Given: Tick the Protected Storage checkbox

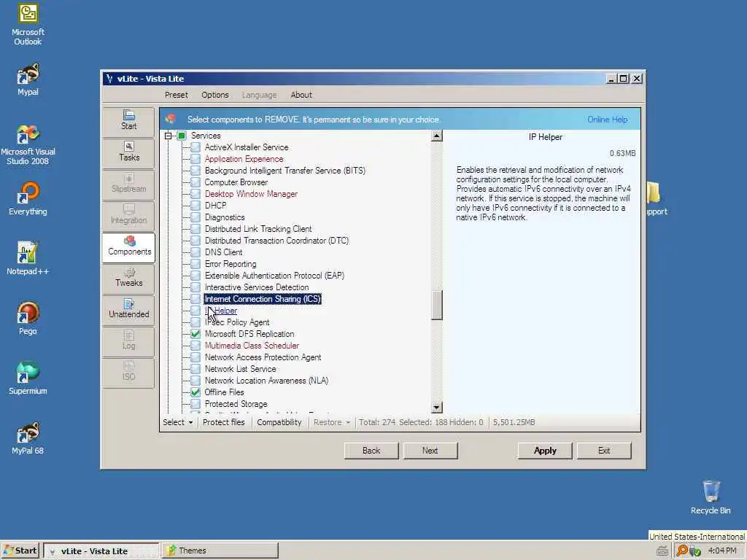Looking at the screenshot, I should 196,404.
